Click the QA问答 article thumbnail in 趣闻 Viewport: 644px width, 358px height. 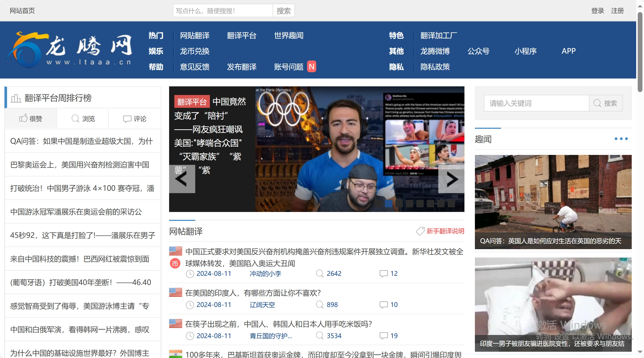click(553, 202)
